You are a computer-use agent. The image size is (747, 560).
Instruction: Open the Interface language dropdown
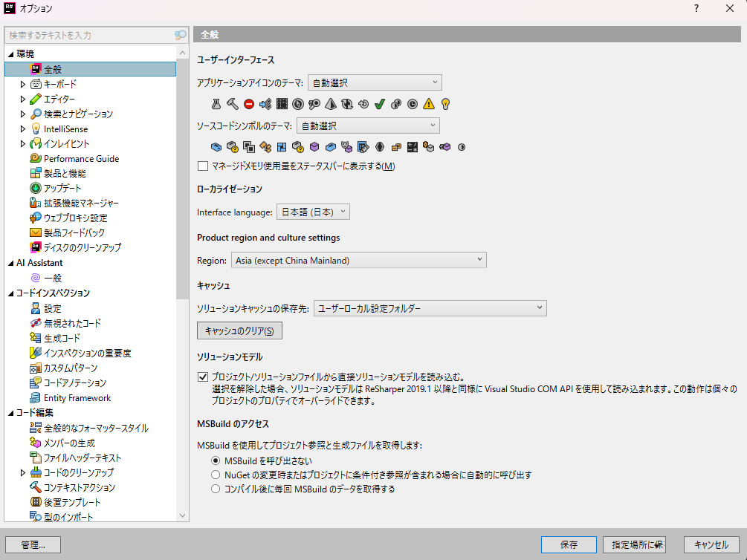(x=313, y=212)
